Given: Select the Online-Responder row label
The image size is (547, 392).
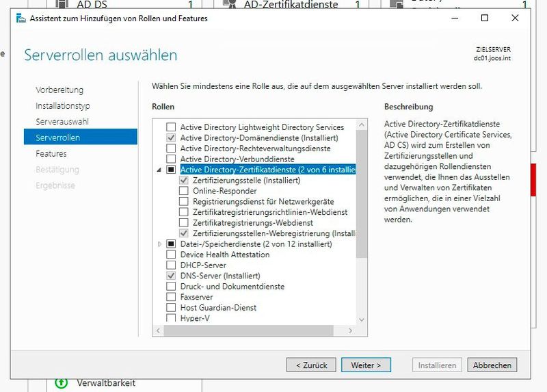Looking at the screenshot, I should 225,191.
